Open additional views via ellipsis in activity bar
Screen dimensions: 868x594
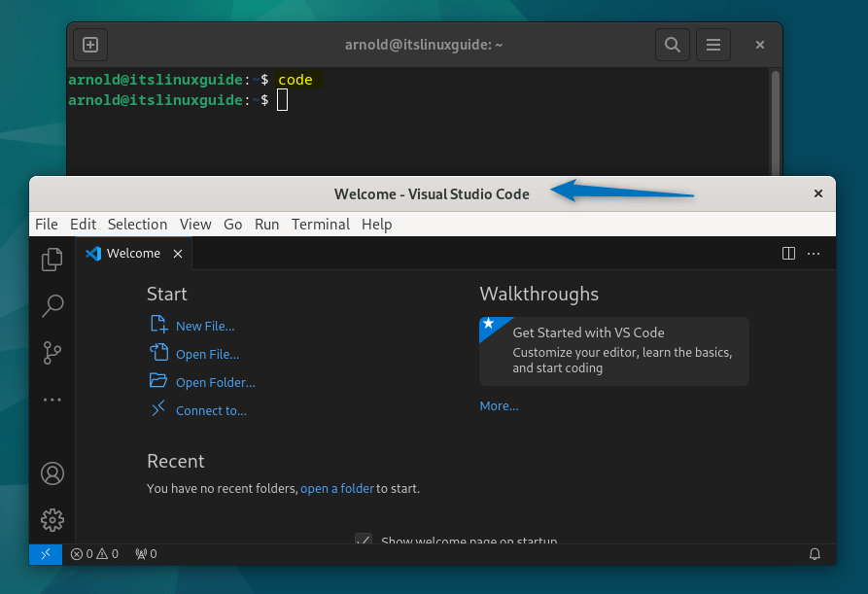click(52, 400)
